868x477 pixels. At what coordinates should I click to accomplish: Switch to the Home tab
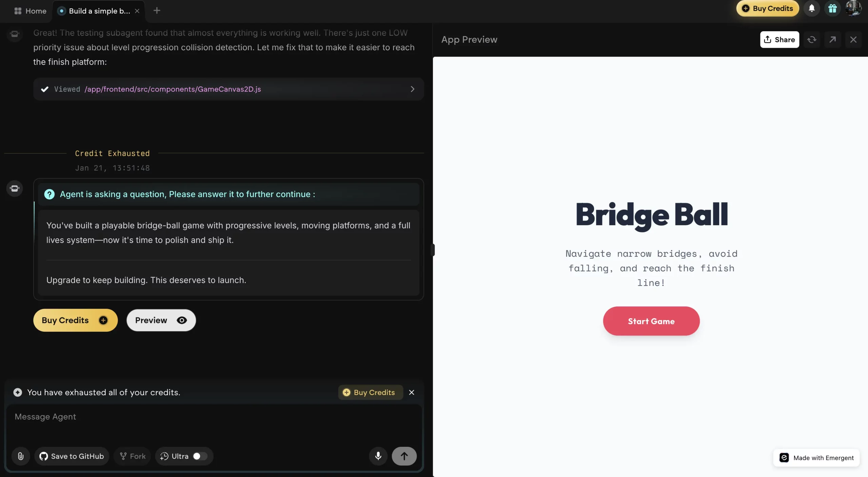point(31,11)
